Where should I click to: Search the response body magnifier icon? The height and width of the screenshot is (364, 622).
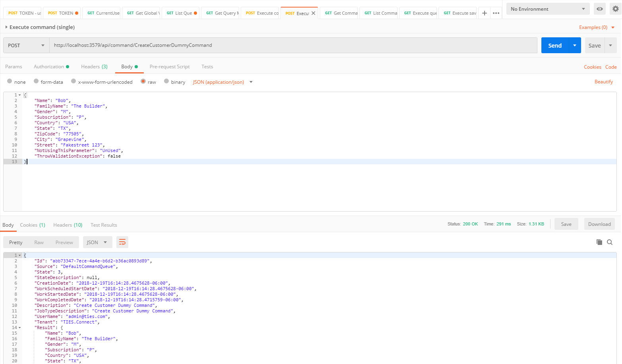610,242
